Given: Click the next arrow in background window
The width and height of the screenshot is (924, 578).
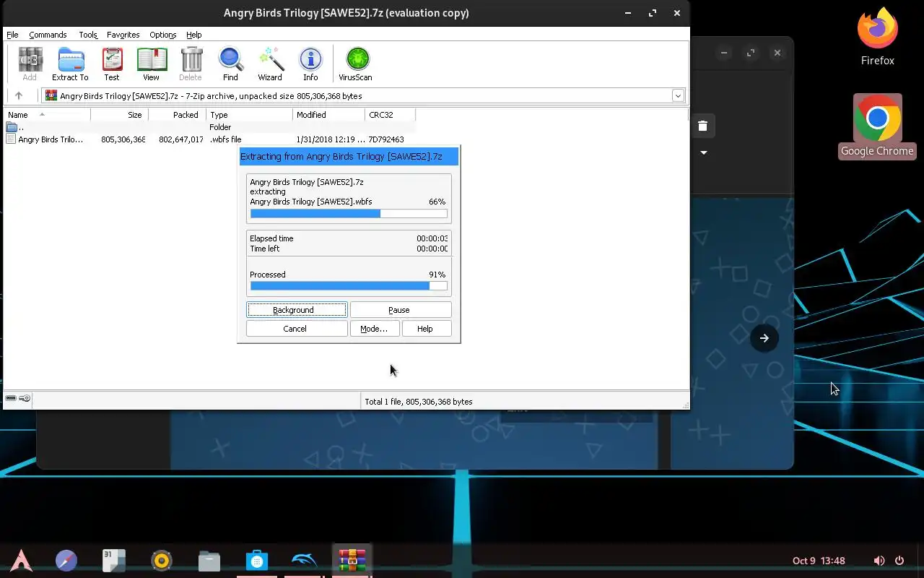Looking at the screenshot, I should coord(764,338).
